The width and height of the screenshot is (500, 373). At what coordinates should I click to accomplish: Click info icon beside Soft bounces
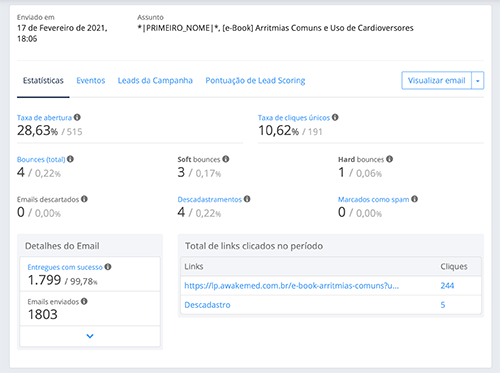pyautogui.click(x=226, y=159)
